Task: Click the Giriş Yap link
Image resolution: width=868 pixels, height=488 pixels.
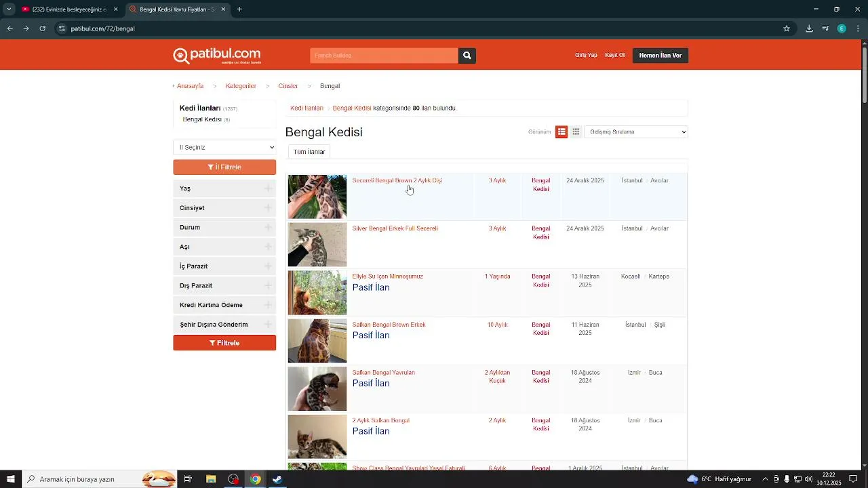Action: (x=586, y=56)
